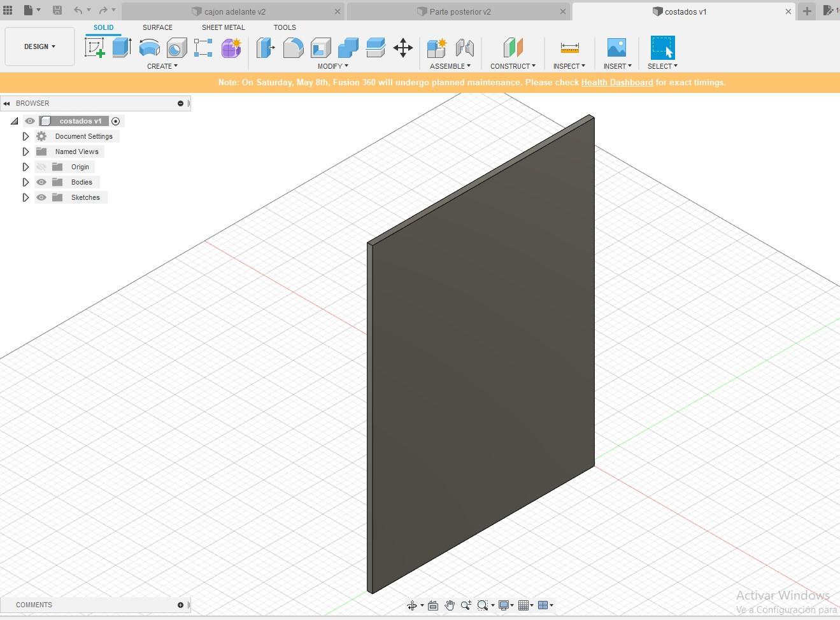840x620 pixels.
Task: Open the SELECT dropdown menu
Action: pos(662,66)
